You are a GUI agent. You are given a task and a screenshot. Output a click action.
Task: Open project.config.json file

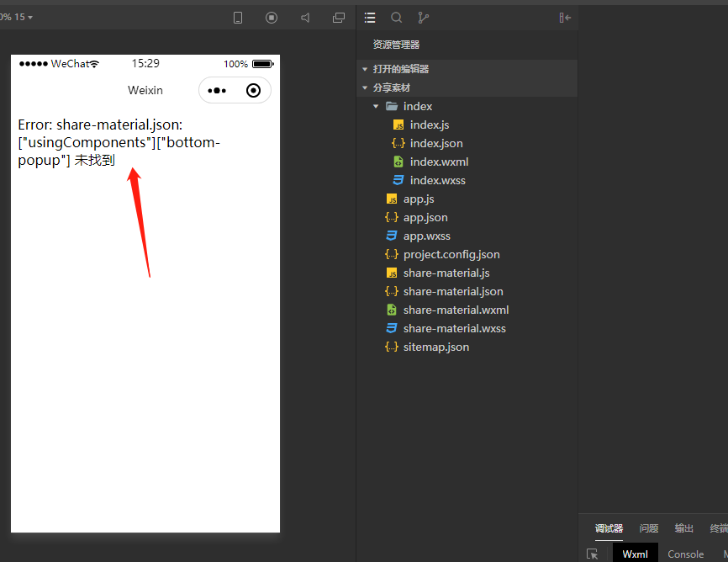[467, 254]
